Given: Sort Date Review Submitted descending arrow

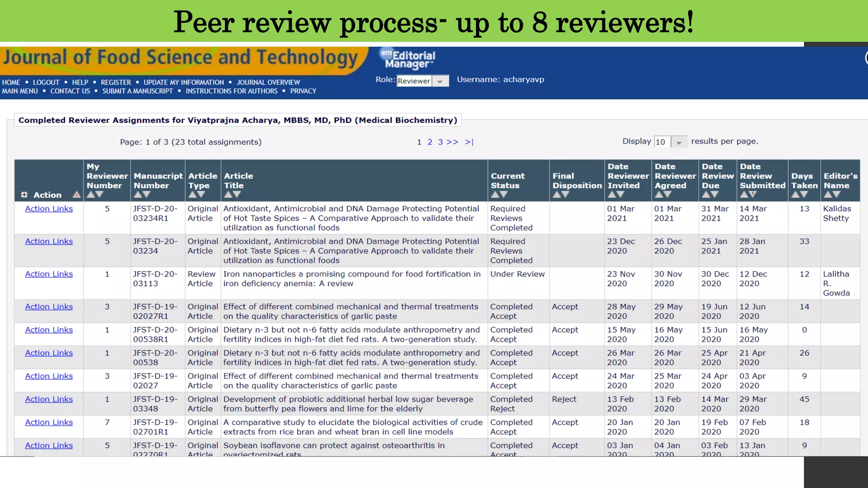Looking at the screenshot, I should 753,194.
